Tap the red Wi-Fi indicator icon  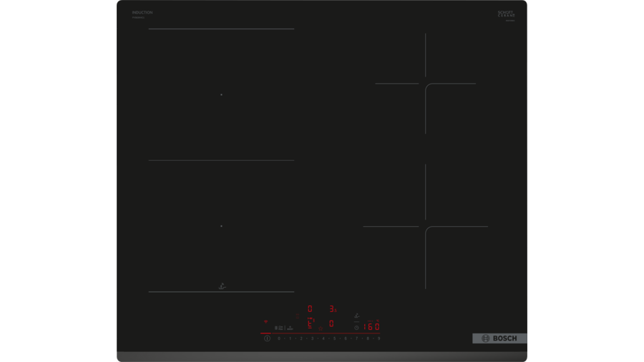(x=266, y=322)
